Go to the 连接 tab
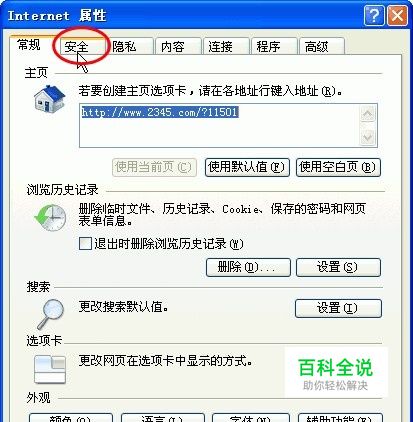This screenshot has width=413, height=422. (x=226, y=47)
